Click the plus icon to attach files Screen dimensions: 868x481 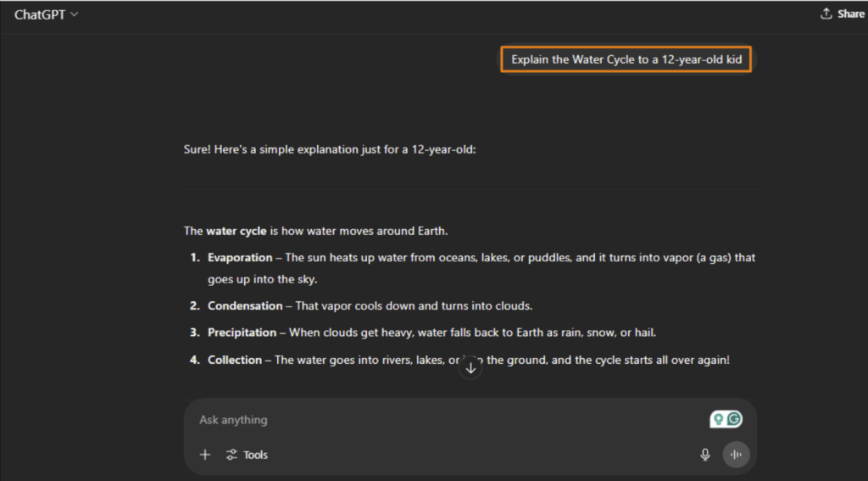pos(205,455)
